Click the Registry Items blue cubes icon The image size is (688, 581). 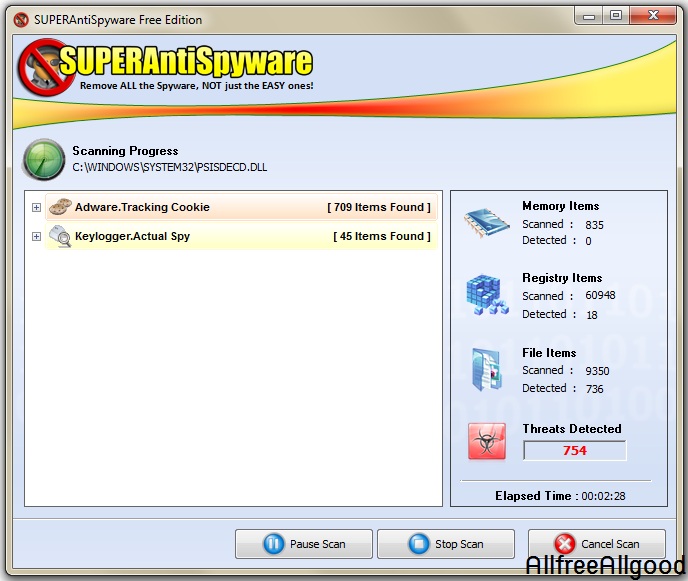(x=487, y=294)
